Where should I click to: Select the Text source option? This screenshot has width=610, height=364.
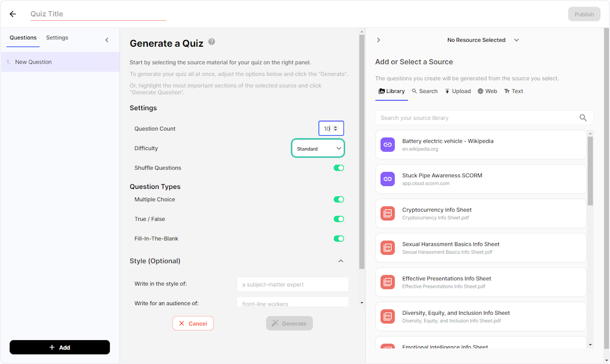coord(513,91)
